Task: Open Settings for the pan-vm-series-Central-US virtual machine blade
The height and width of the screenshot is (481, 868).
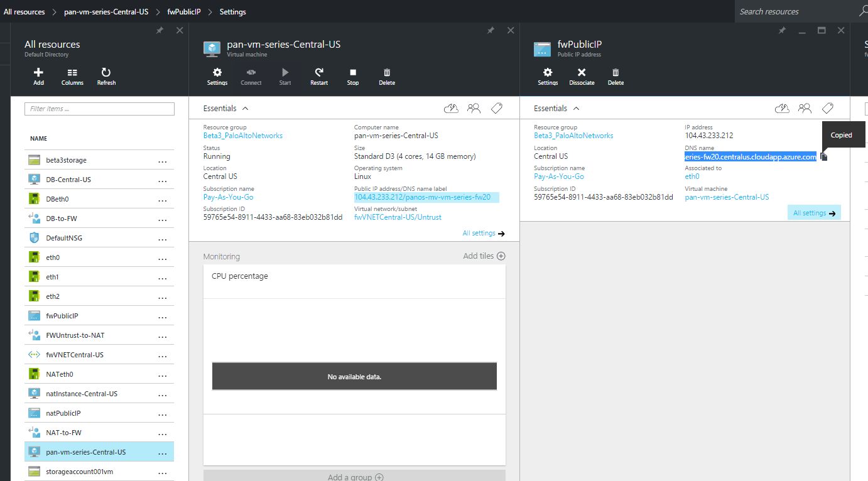Action: (x=217, y=77)
